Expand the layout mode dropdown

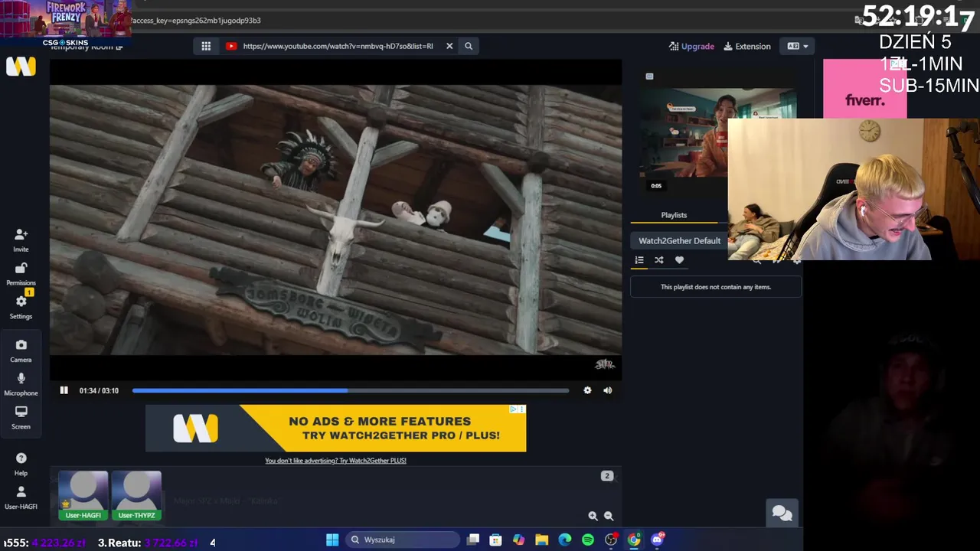tap(797, 46)
